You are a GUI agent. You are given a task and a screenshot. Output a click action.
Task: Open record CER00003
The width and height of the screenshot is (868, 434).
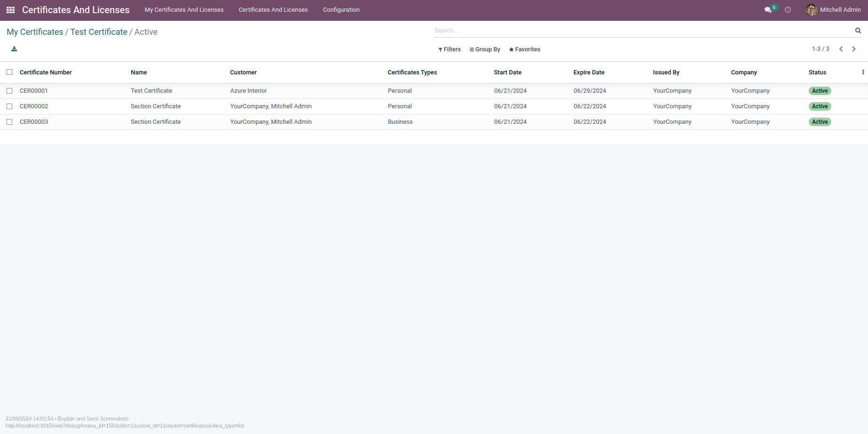(34, 122)
